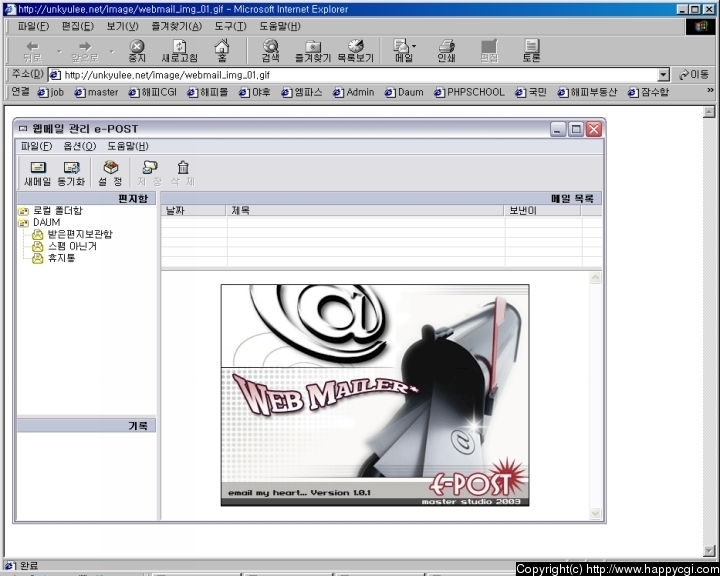Click the page icon in address bar
720x576 pixels.
tap(55, 75)
